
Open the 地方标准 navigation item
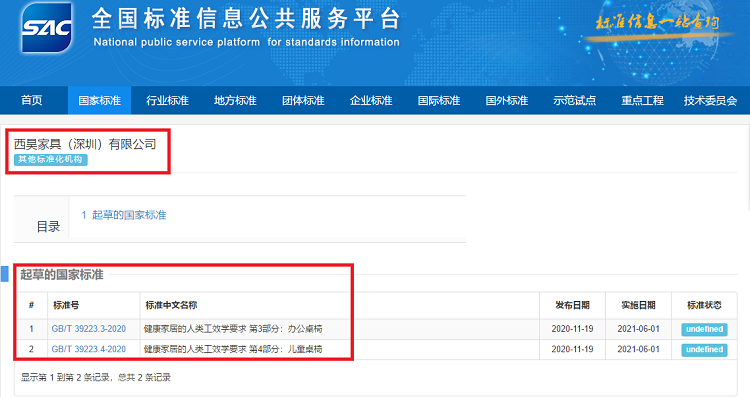[235, 100]
